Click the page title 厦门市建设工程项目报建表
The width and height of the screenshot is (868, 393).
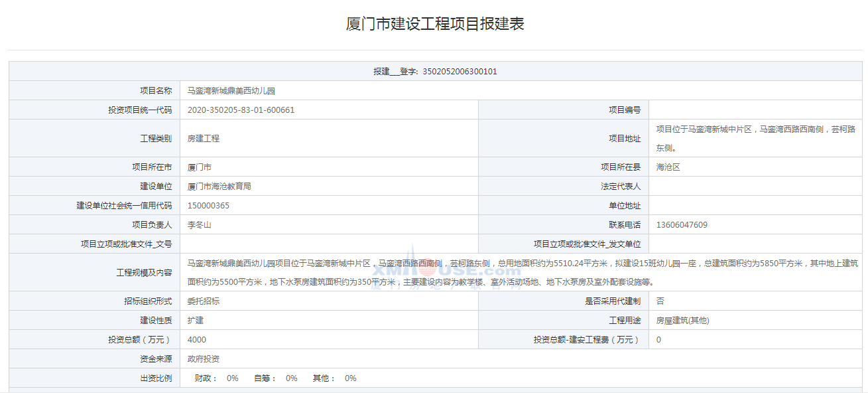click(435, 24)
